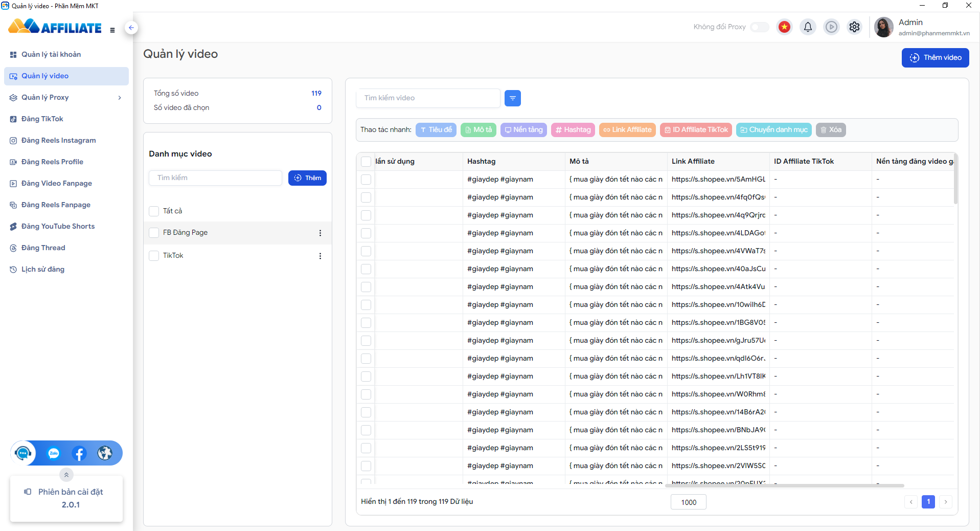
Task: Expand the Quản lý Proxy submenu chevron
Action: click(120, 98)
